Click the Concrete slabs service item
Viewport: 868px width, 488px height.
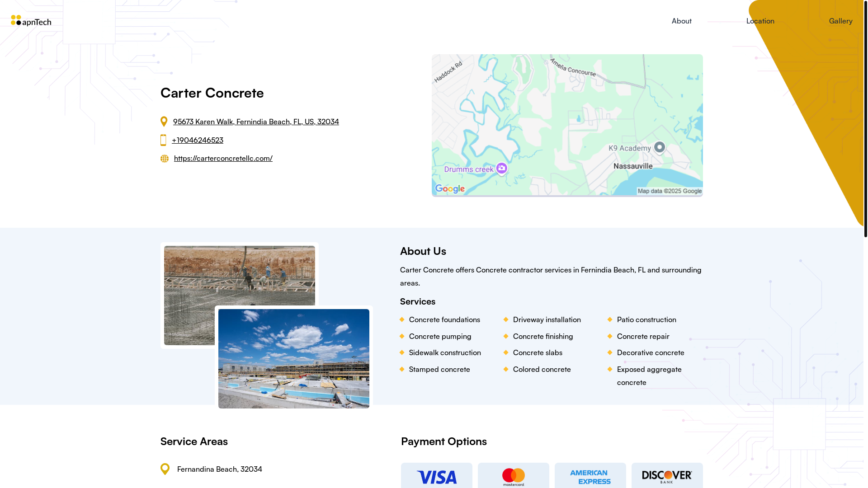pyautogui.click(x=538, y=352)
